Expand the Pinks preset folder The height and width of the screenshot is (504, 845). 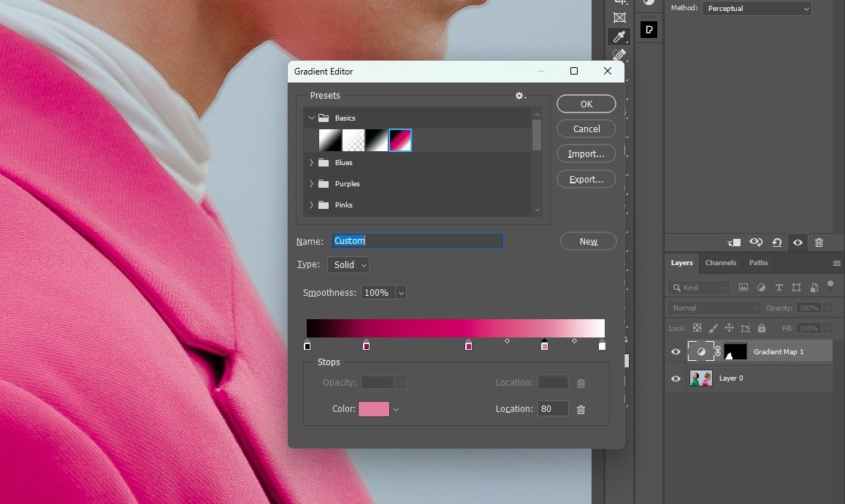[x=311, y=205]
